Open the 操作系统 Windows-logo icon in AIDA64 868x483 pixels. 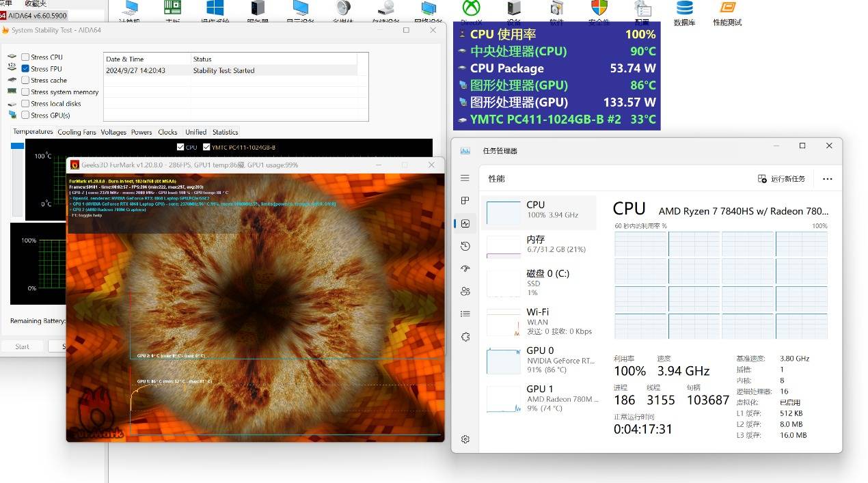coord(215,8)
